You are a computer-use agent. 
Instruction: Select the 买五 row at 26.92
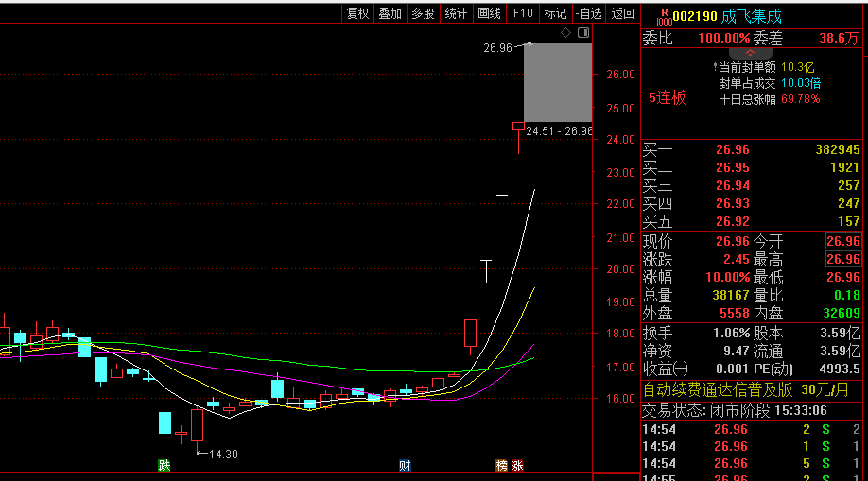point(751,221)
